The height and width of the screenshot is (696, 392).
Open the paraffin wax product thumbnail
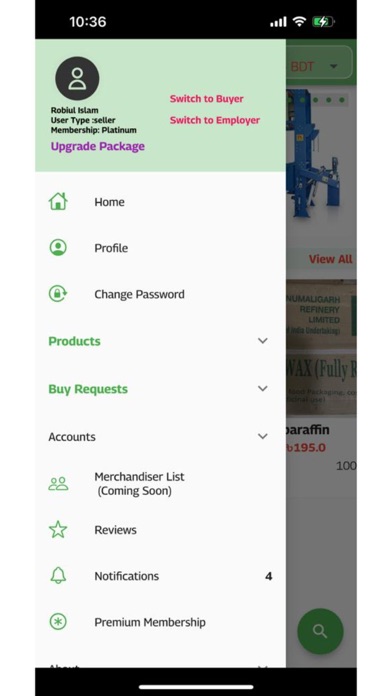pos(321,347)
